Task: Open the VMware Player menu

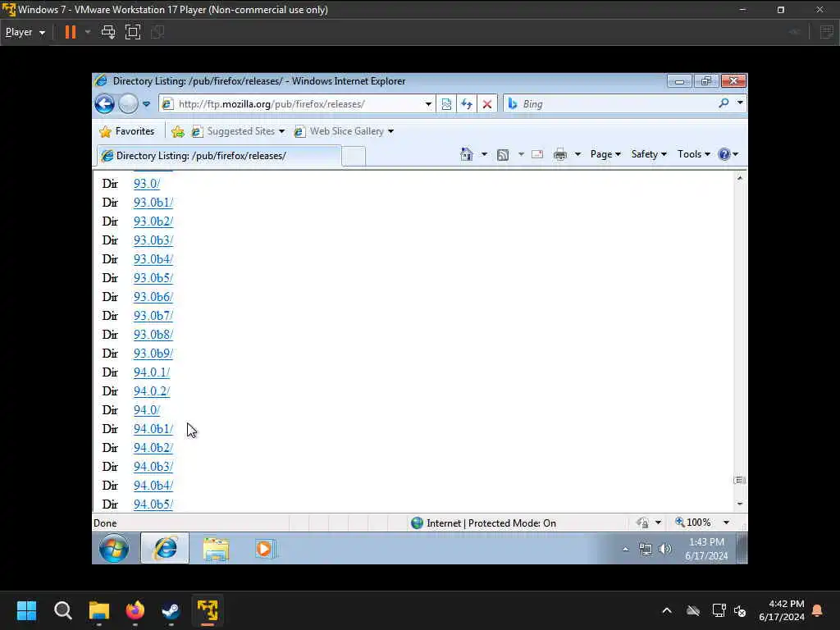Action: tap(25, 32)
